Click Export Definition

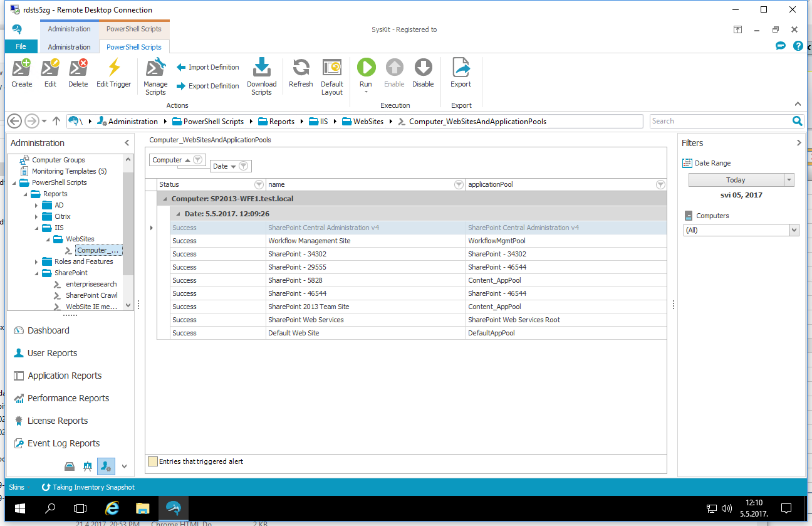[208, 86]
